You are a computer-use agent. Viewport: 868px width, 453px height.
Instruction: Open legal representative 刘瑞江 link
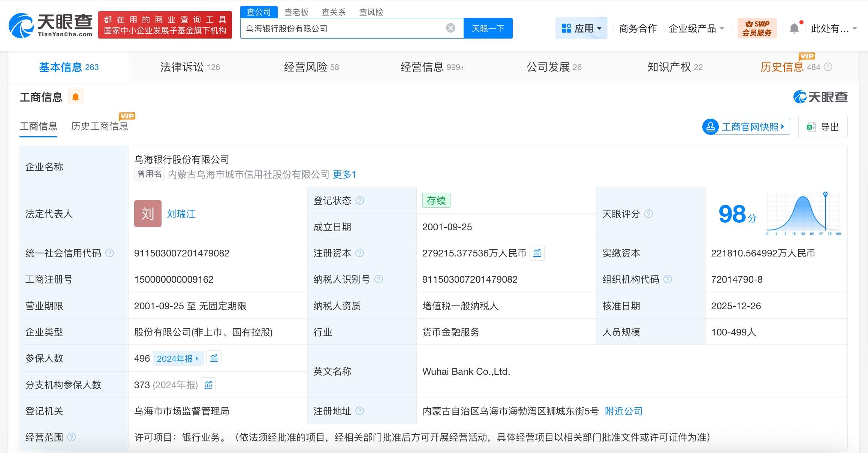click(181, 214)
